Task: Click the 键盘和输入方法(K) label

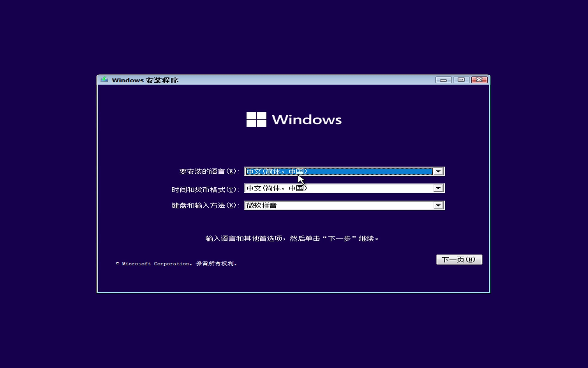Action: (x=205, y=205)
